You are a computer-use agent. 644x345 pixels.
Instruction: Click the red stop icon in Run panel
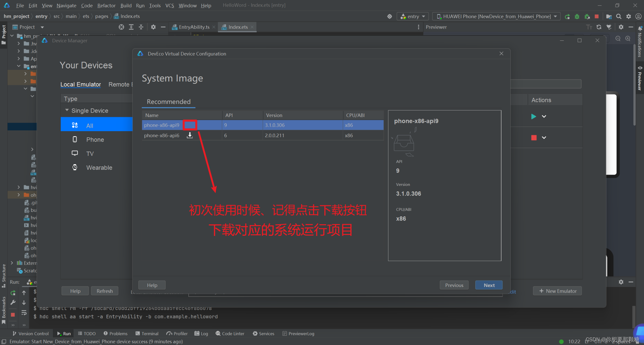pyautogui.click(x=13, y=314)
